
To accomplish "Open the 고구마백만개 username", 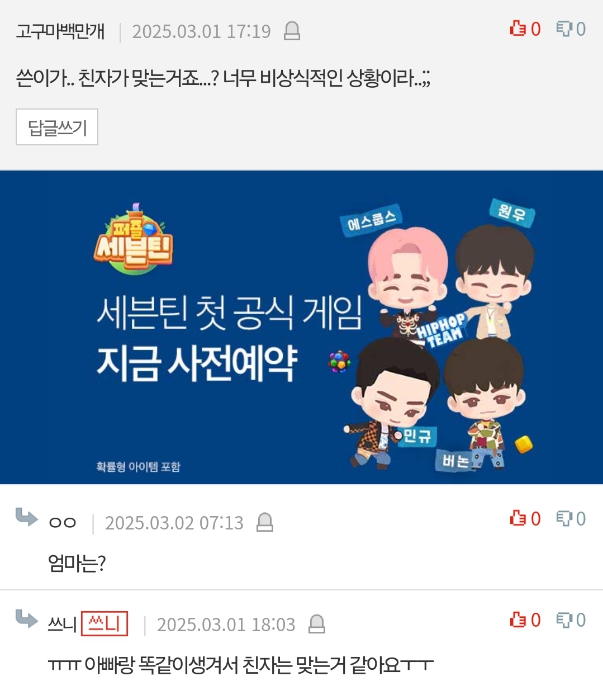I will pos(60,31).
